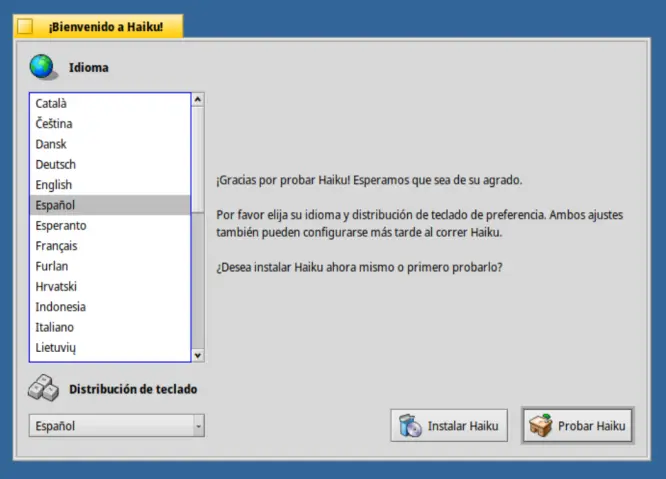Select Indonesia in the language list
This screenshot has width=666, height=479.
[110, 307]
